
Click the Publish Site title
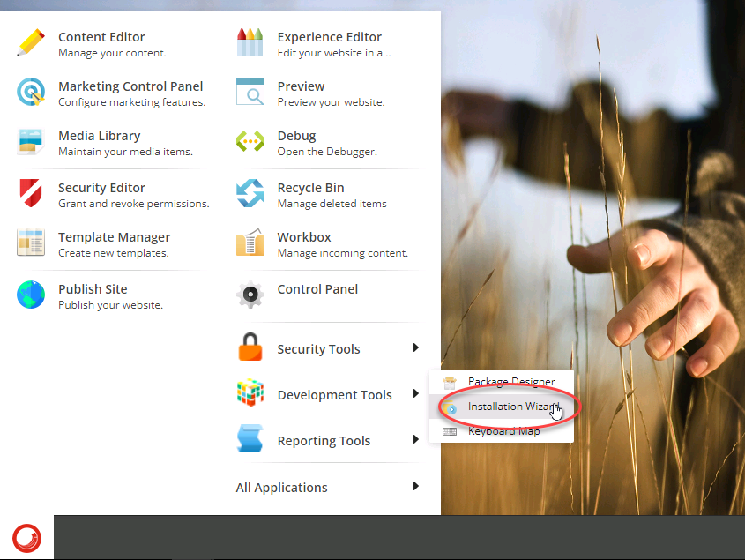93,289
